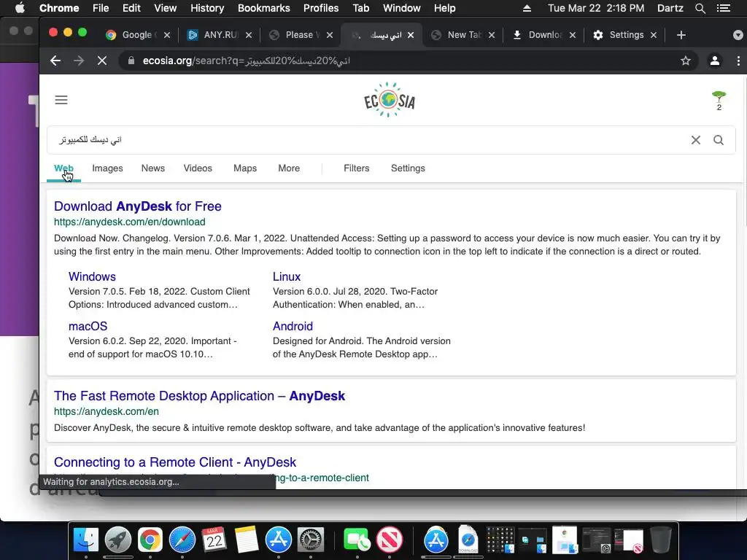View site info via the lock icon
Screen dimensions: 747x560
click(131, 61)
